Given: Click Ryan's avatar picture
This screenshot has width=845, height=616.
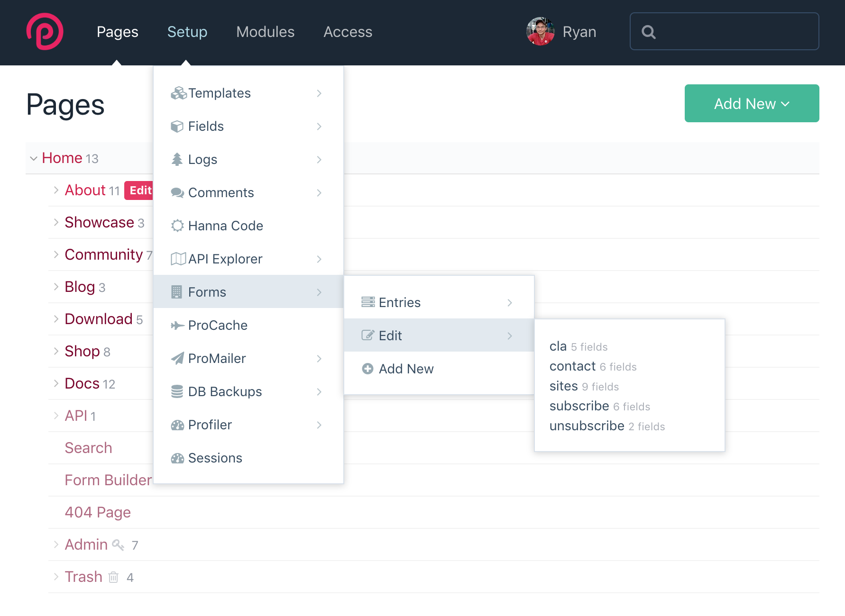Looking at the screenshot, I should pos(541,31).
